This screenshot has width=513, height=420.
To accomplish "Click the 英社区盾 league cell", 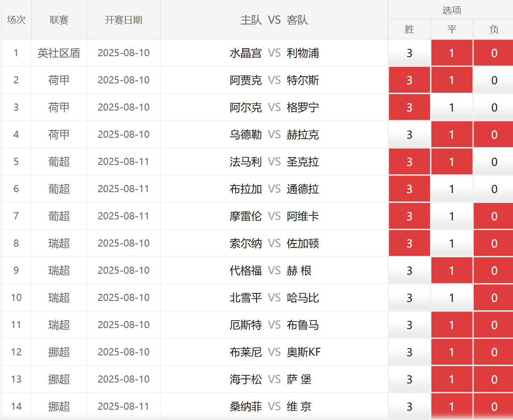I will pyautogui.click(x=59, y=53).
